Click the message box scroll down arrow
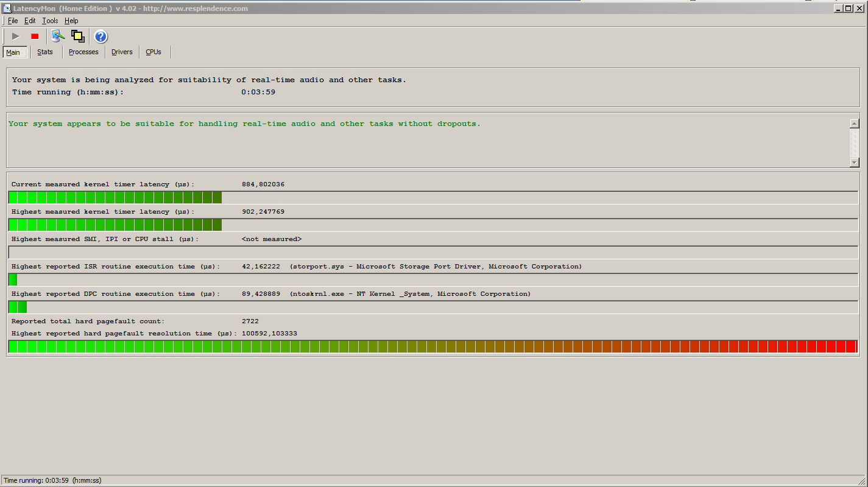This screenshot has width=868, height=487. point(854,163)
